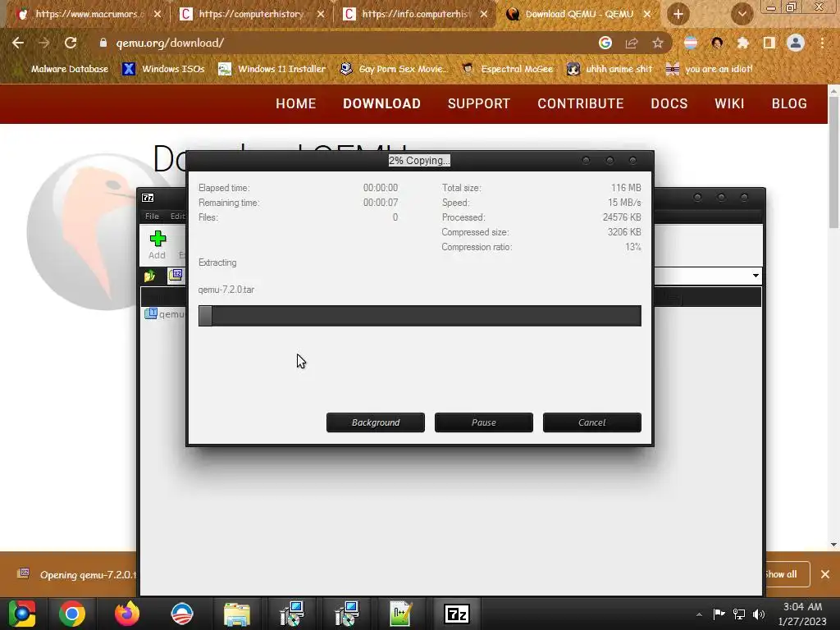This screenshot has height=630, width=840.
Task: Open CONTRIBUTE page link
Action: [580, 103]
